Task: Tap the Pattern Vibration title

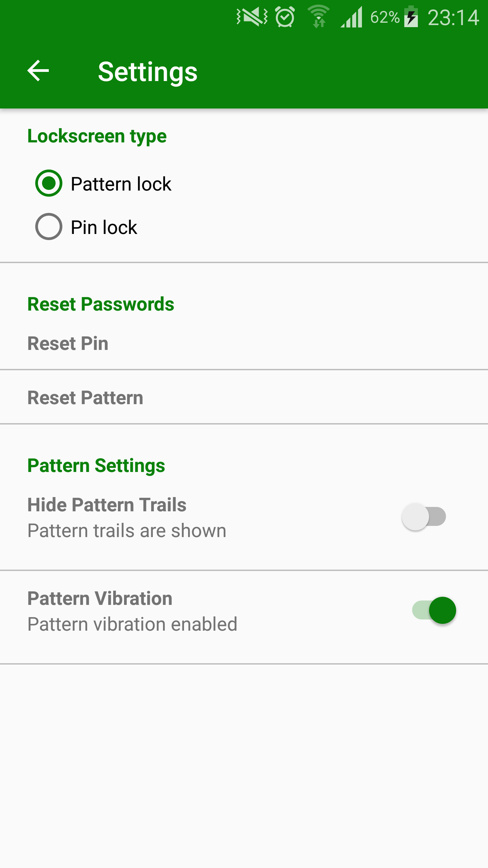Action: click(x=100, y=598)
